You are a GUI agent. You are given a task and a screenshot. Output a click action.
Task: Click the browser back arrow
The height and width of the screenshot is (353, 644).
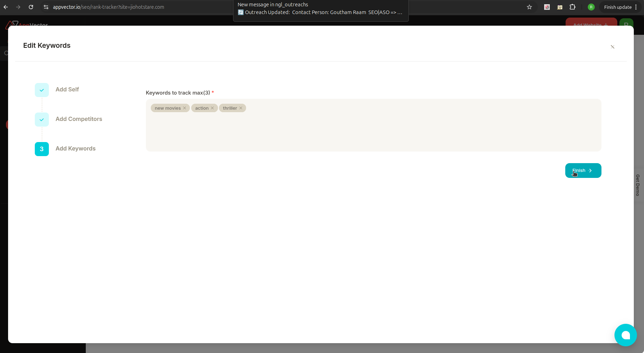6,7
